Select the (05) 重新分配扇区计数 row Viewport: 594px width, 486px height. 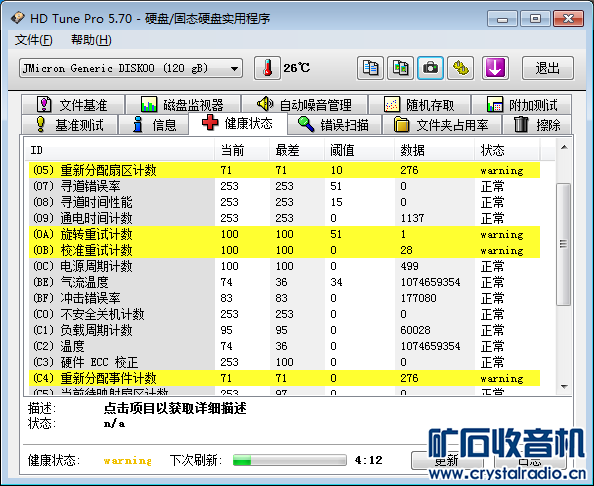click(x=284, y=170)
